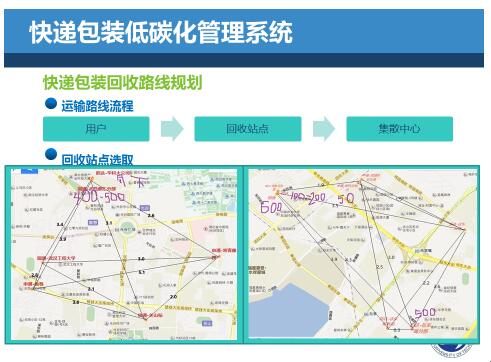Click handwritten 400-500 note on left map
The image size is (491, 362).
pyautogui.click(x=99, y=197)
